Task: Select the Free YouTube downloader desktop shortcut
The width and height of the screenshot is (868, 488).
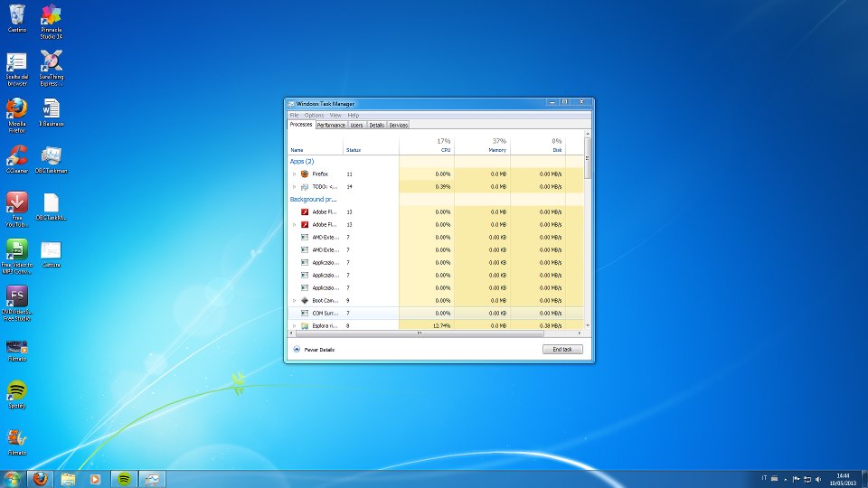Action: point(16,209)
